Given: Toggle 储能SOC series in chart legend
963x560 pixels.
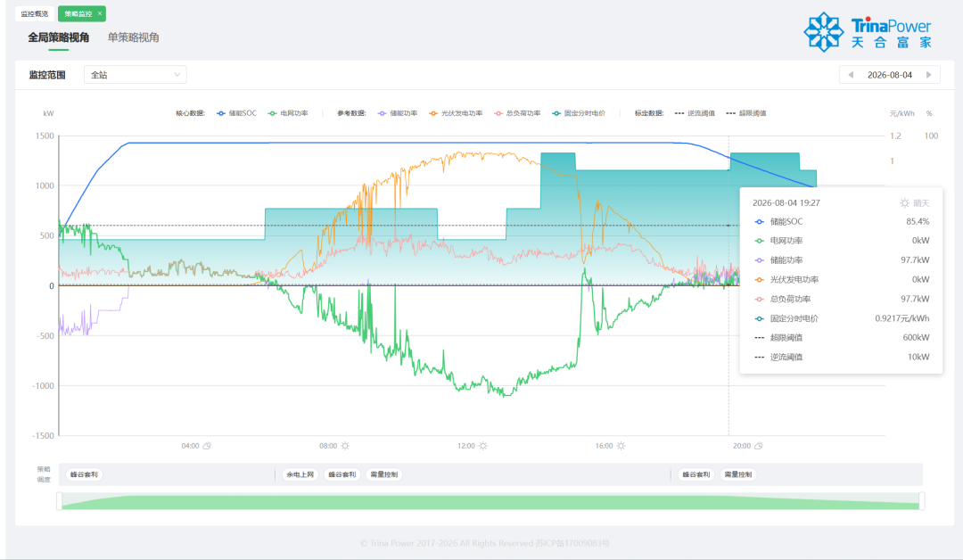Looking at the screenshot, I should [236, 113].
